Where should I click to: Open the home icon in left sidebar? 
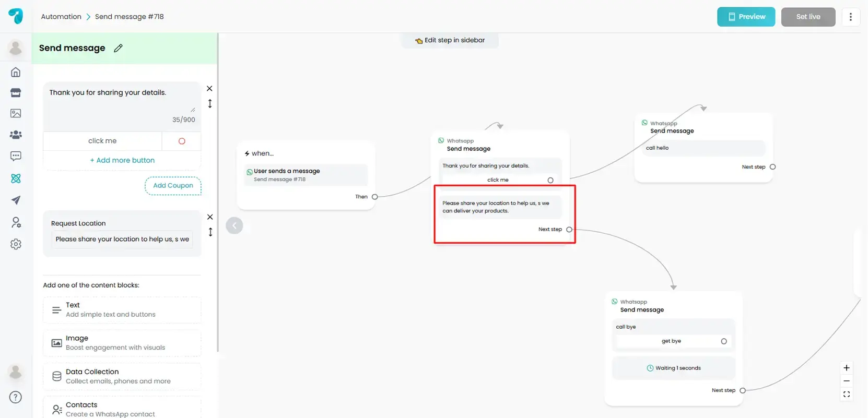(16, 72)
